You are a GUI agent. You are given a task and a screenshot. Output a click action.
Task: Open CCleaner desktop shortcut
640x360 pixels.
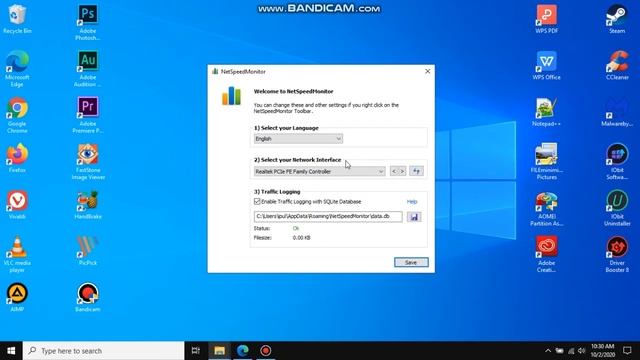pos(617,65)
